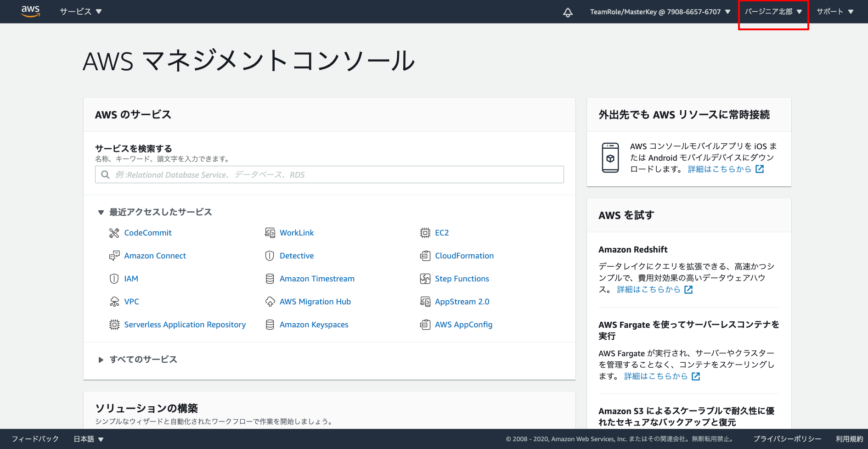The image size is (868, 449).
Task: Open the Step Functions link
Action: (x=462, y=279)
